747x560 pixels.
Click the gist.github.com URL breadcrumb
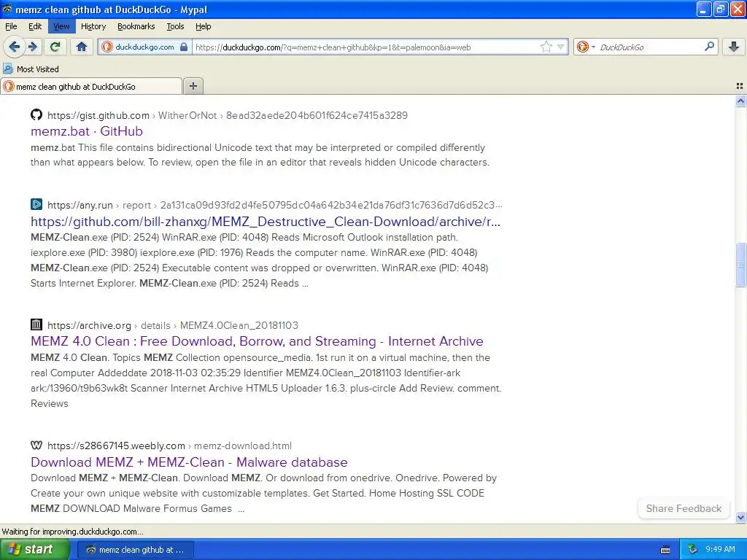tap(98, 115)
